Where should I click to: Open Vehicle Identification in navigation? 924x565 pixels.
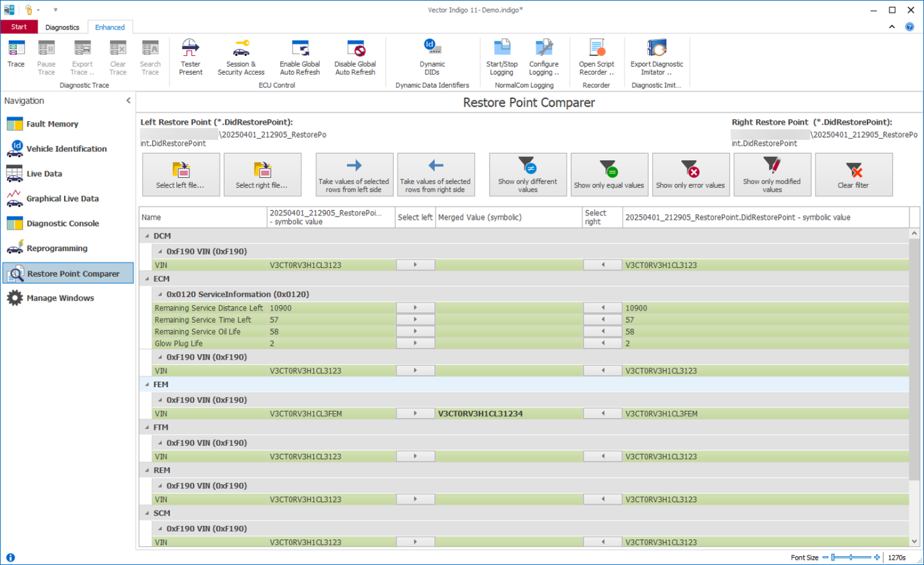click(68, 149)
